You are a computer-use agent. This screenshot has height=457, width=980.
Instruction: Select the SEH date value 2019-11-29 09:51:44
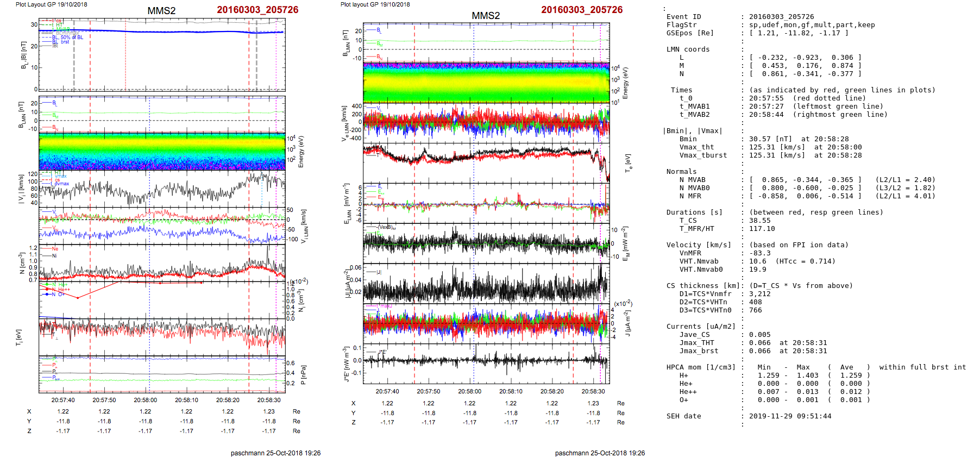point(790,416)
